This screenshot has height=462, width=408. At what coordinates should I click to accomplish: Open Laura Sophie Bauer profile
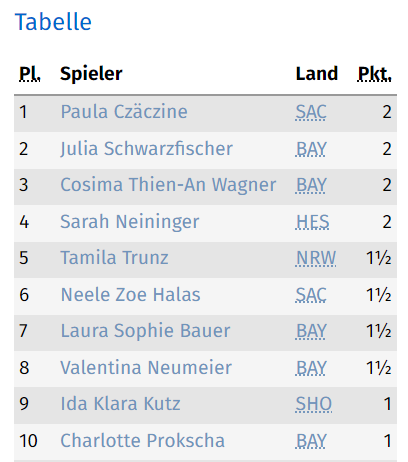145,331
